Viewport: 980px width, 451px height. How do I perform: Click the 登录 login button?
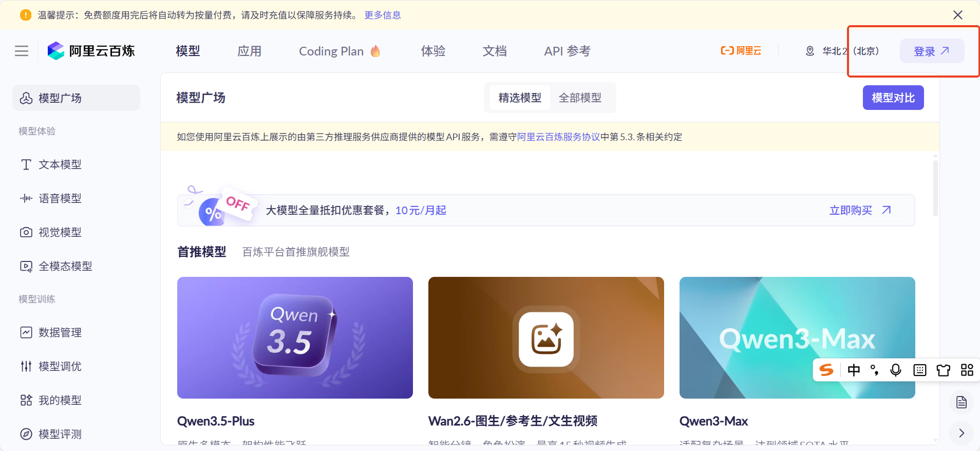point(932,51)
